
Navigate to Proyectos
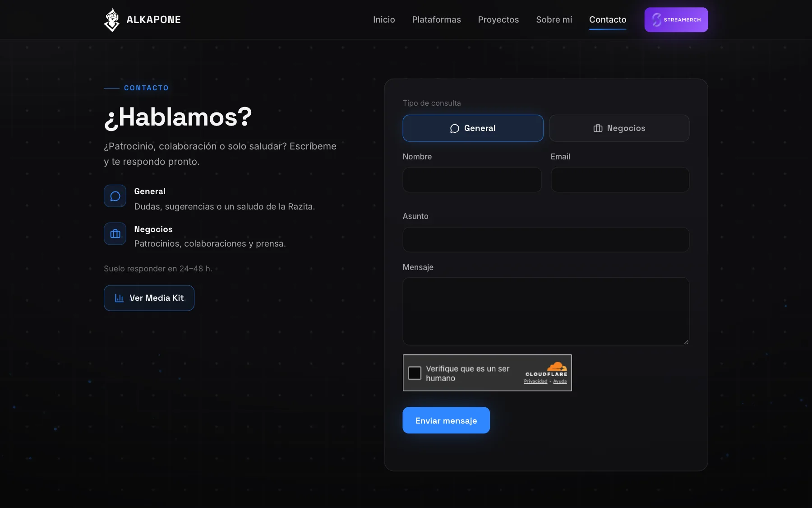(x=498, y=19)
